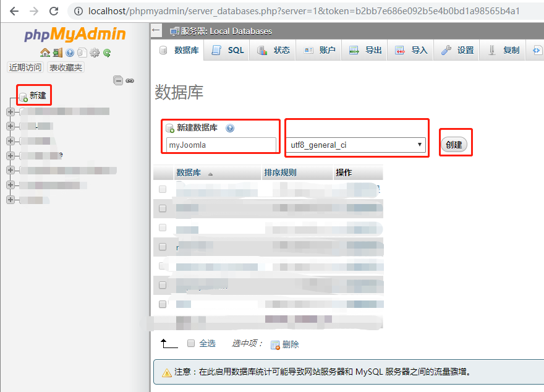The height and width of the screenshot is (392, 544).
Task: Click the 新建数据库 label
Action: tap(197, 127)
